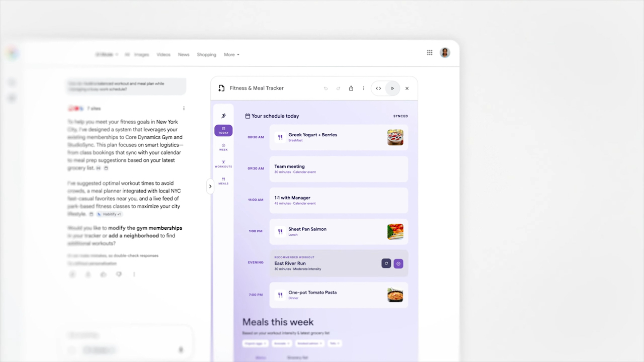Click the running figure logo in sidebar
The height and width of the screenshot is (362, 644).
pos(223,116)
